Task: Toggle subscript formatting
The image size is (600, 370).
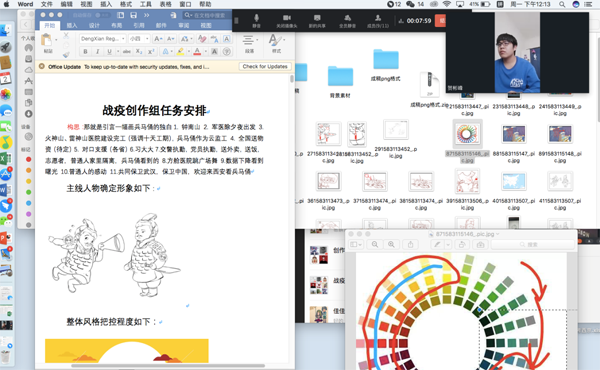Action: (x=139, y=51)
